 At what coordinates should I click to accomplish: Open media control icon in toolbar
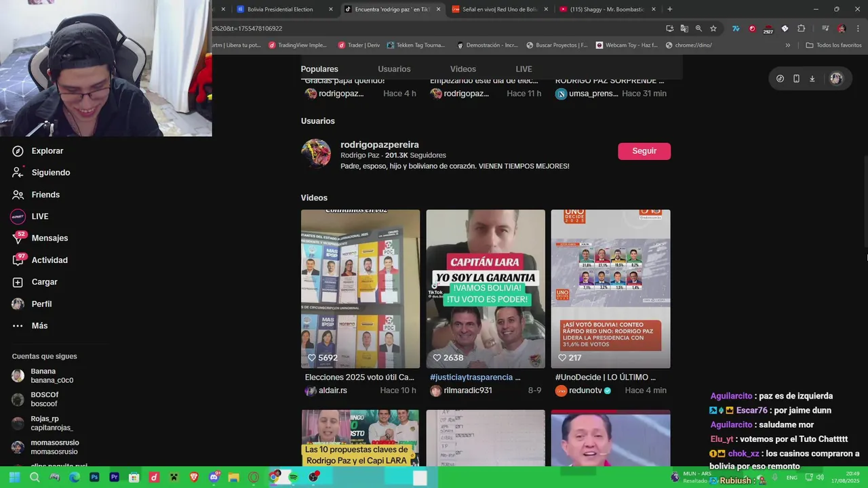tap(825, 28)
